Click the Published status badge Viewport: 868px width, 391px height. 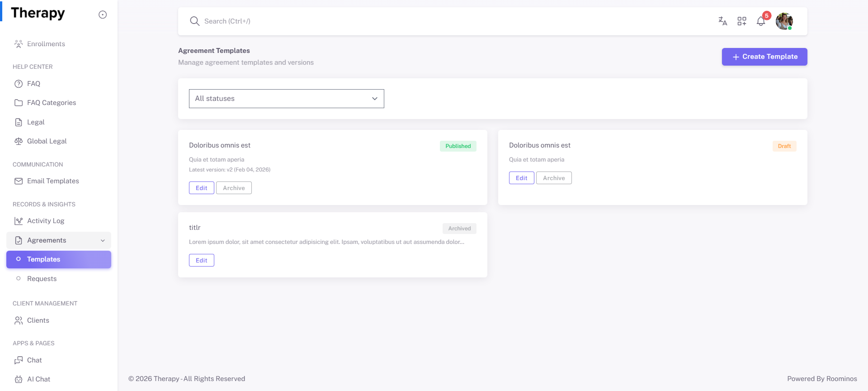(x=458, y=146)
